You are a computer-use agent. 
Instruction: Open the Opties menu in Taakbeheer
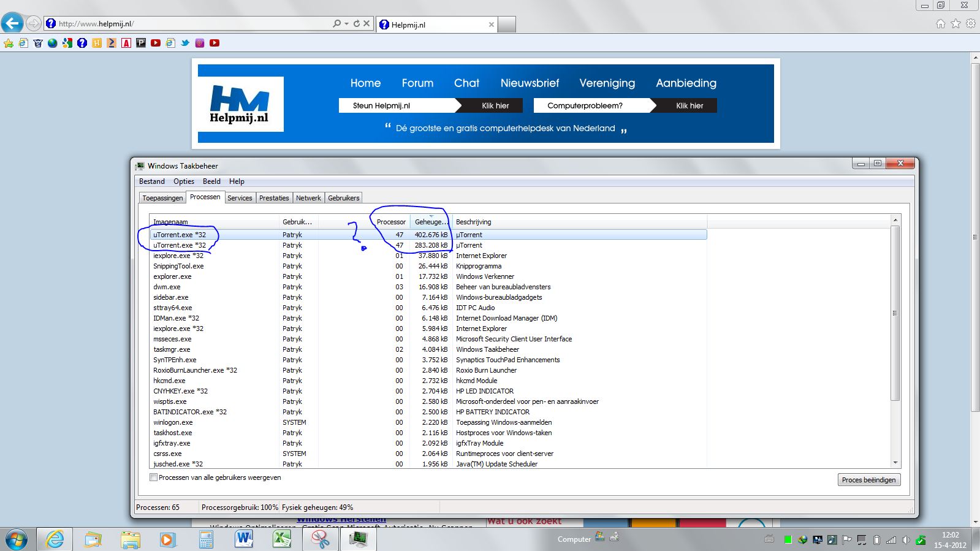pyautogui.click(x=184, y=181)
